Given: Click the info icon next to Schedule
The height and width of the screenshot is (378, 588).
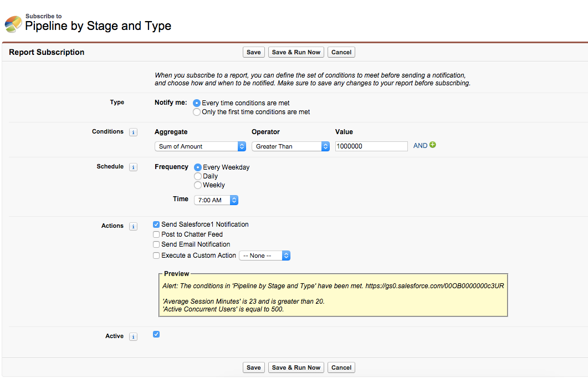Looking at the screenshot, I should [133, 167].
